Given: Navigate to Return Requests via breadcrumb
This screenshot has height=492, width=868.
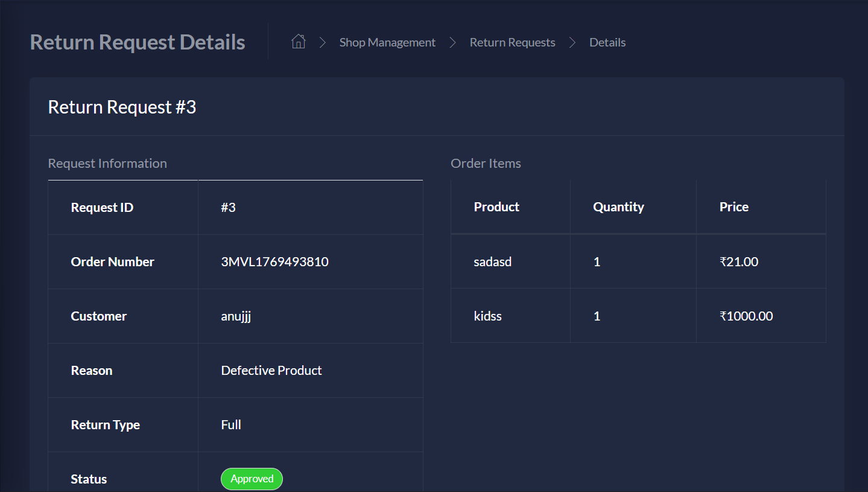Looking at the screenshot, I should coord(512,42).
